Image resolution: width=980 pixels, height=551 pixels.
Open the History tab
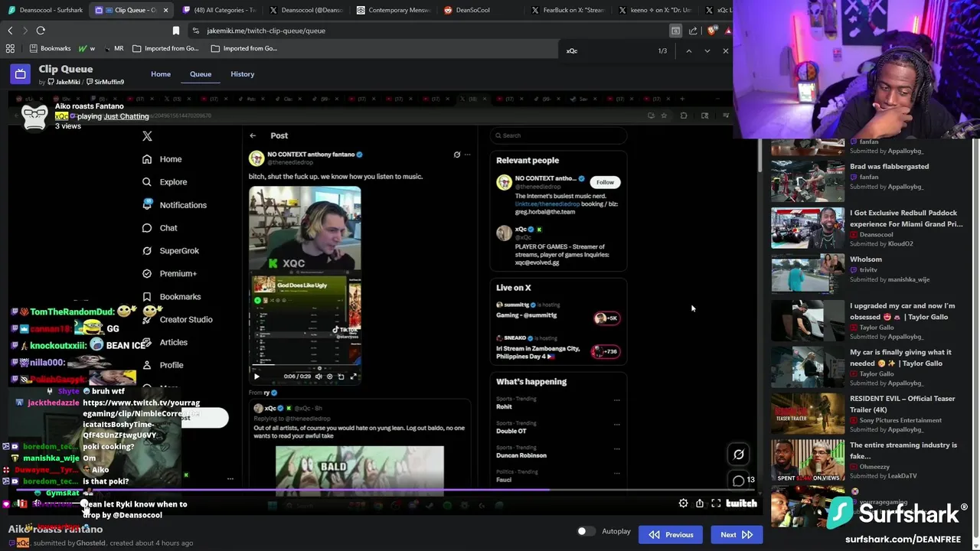tap(242, 74)
